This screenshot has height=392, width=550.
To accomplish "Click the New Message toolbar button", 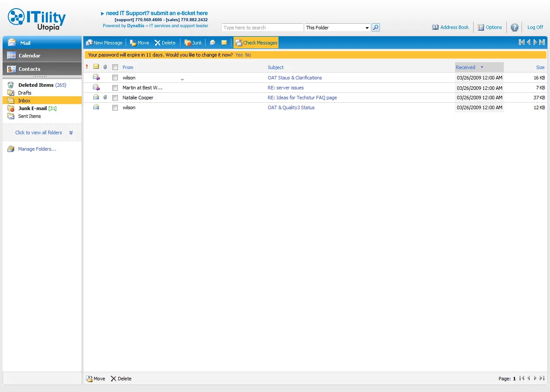I will (x=104, y=43).
